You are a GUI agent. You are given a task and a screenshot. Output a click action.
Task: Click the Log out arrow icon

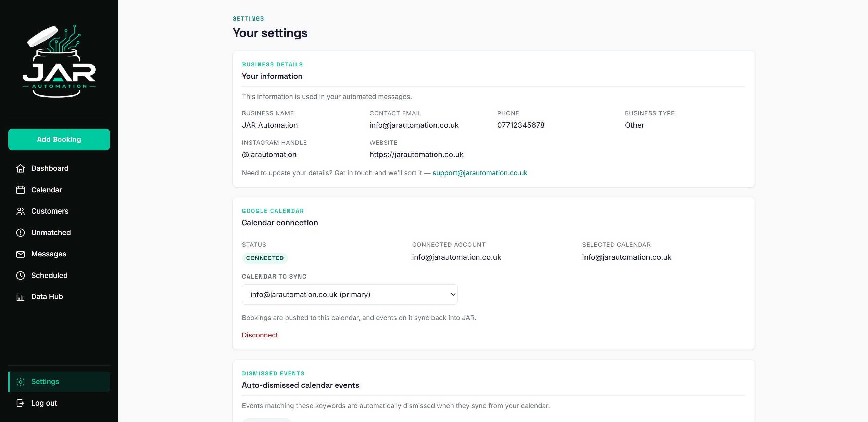tap(21, 403)
